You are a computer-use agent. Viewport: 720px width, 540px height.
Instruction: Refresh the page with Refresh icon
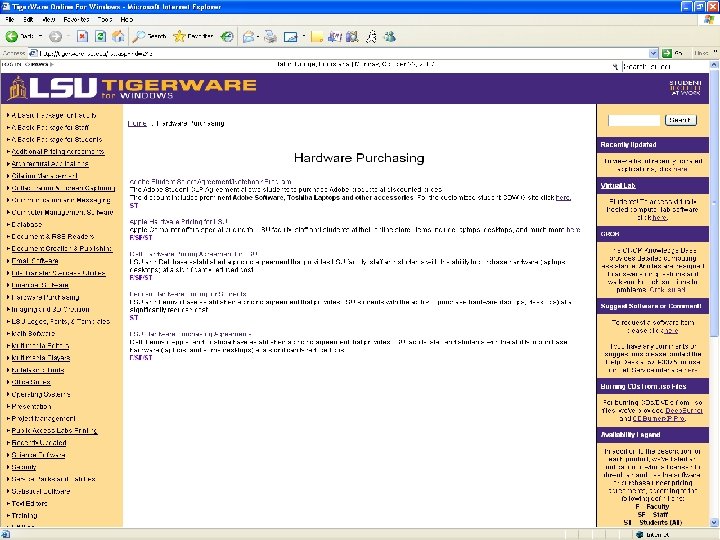pos(100,36)
